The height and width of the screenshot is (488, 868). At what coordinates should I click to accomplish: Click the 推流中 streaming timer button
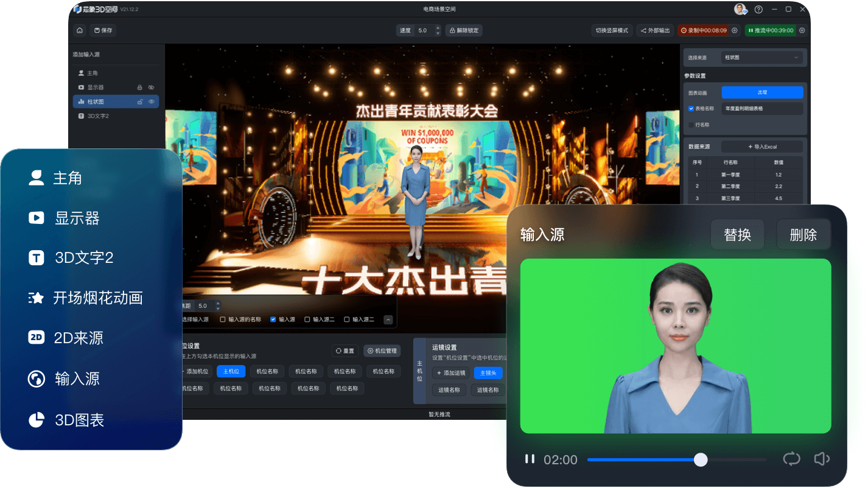770,30
